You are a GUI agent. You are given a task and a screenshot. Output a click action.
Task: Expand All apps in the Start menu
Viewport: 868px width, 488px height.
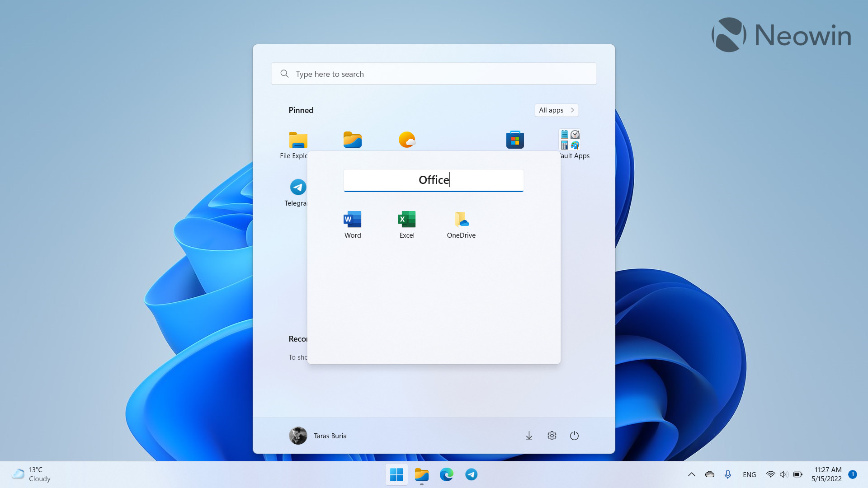[x=556, y=110]
